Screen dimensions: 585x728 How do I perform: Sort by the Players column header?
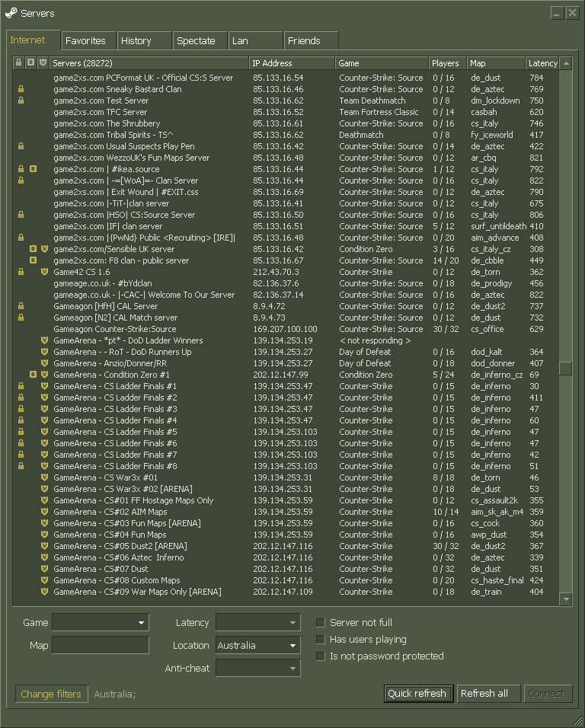(x=447, y=63)
